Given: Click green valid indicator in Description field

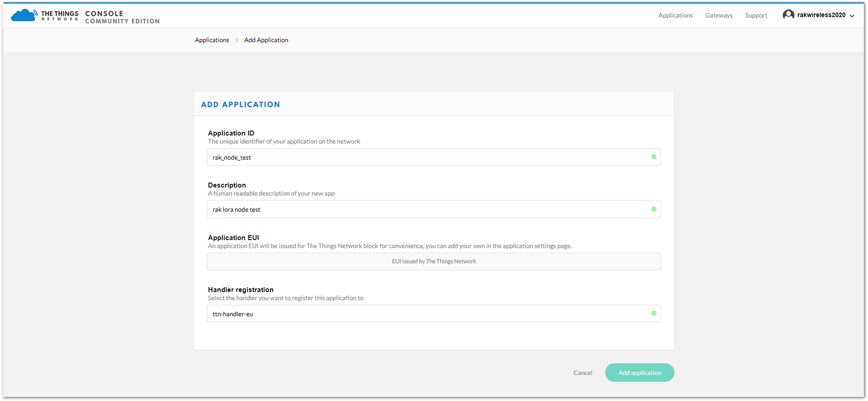Looking at the screenshot, I should [x=654, y=209].
